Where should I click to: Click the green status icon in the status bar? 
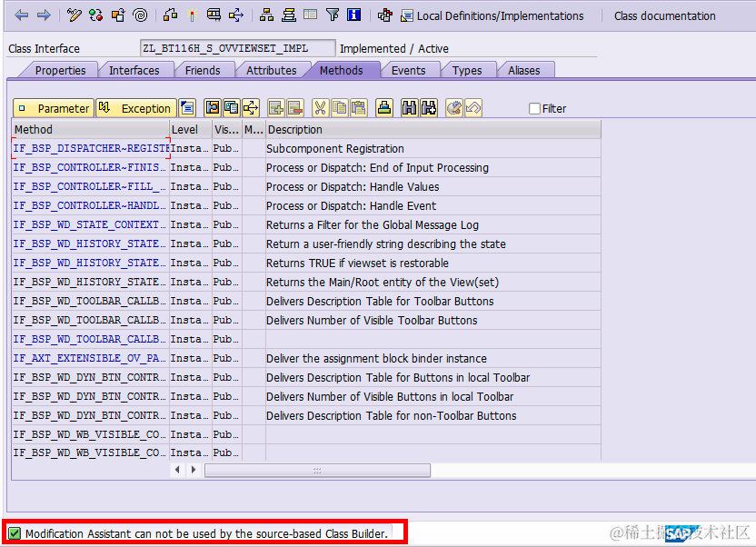[15, 533]
